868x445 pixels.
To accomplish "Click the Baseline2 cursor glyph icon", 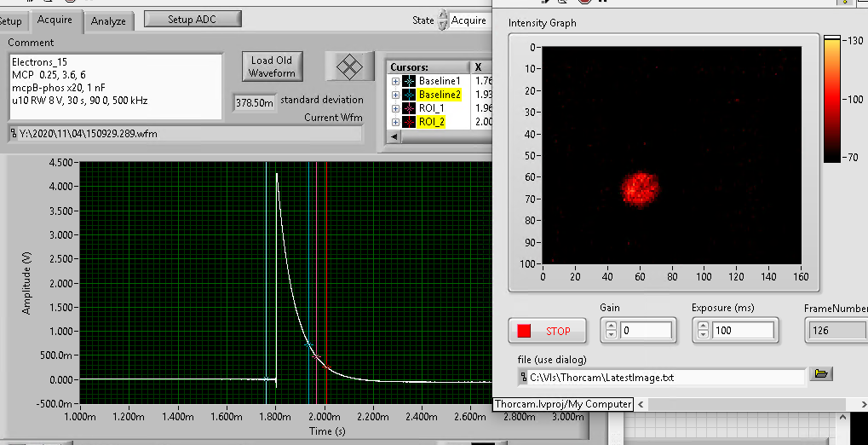I will tap(409, 95).
